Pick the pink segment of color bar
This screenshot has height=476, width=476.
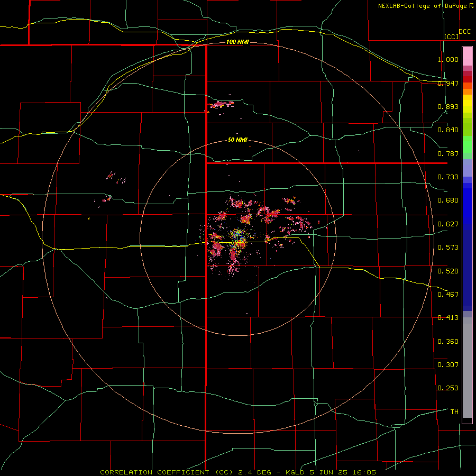pos(467,57)
